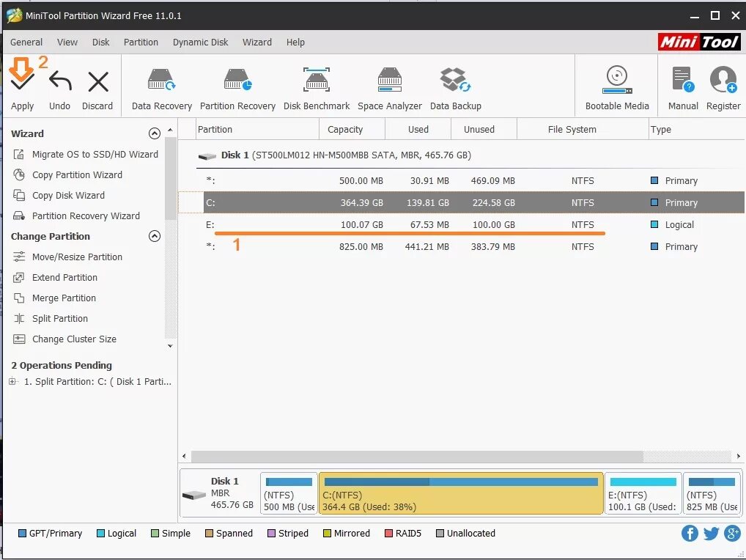This screenshot has height=560, width=746.
Task: Launch Partition Recovery Wizard from sidebar
Action: 76,215
